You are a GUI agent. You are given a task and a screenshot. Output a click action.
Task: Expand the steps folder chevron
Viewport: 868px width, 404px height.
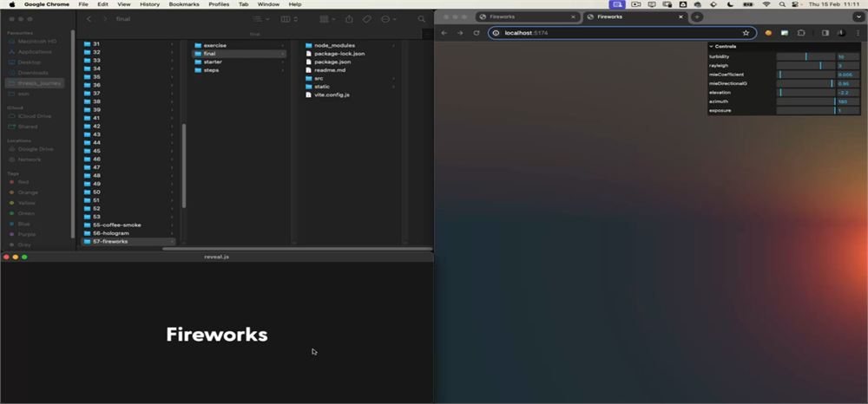pos(283,70)
